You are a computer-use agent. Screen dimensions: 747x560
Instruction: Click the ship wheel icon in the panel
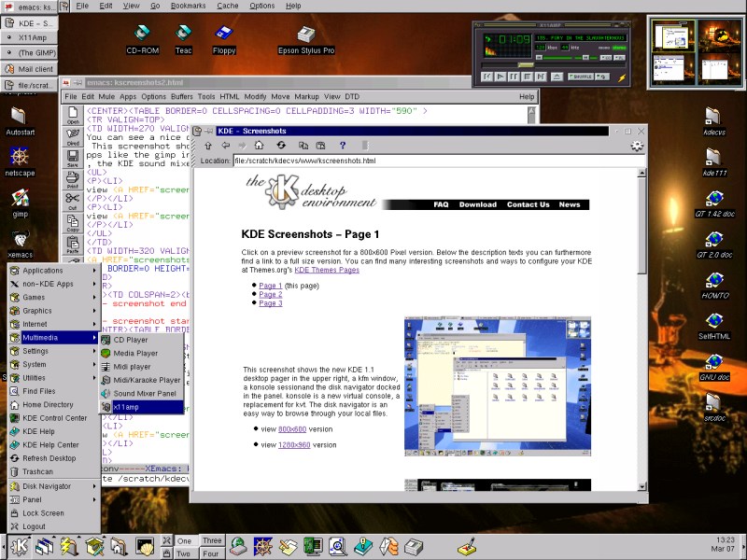pyautogui.click(x=262, y=546)
